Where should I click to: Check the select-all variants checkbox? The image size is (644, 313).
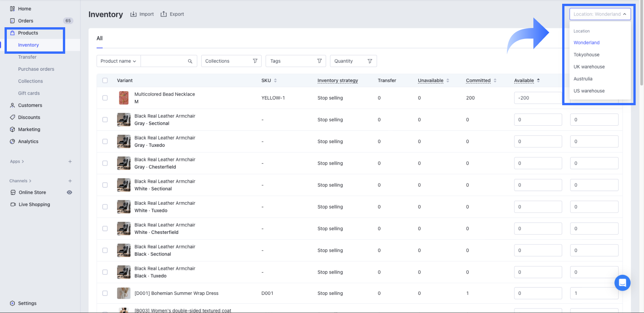click(105, 81)
